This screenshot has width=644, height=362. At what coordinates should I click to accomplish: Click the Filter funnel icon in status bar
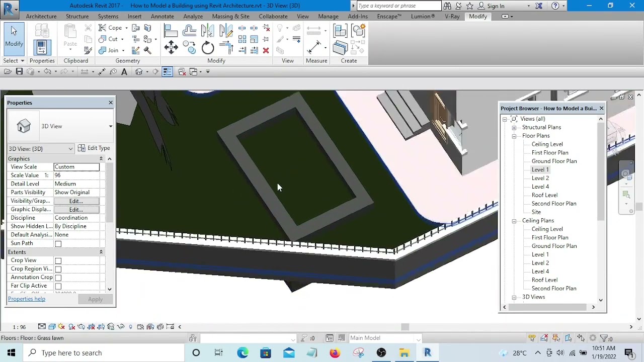pos(604,338)
